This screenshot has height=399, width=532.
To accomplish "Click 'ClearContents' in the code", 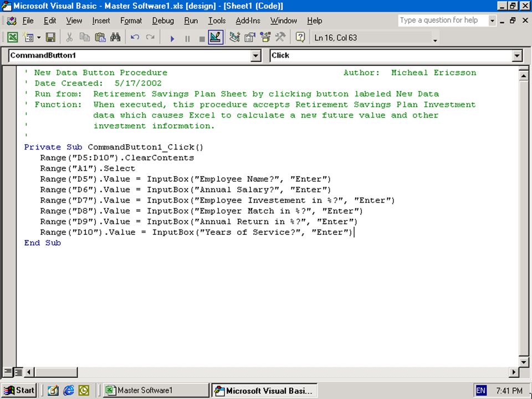I will click(160, 158).
